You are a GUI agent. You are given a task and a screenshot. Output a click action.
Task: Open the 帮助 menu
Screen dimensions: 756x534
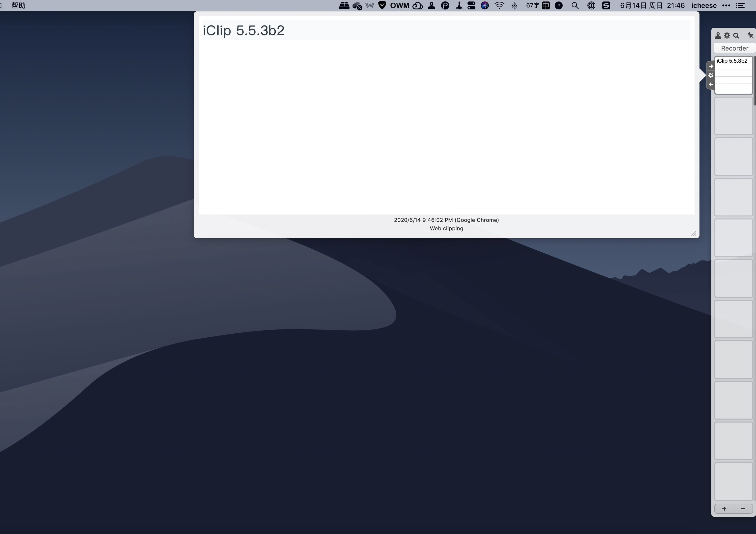tap(18, 5)
